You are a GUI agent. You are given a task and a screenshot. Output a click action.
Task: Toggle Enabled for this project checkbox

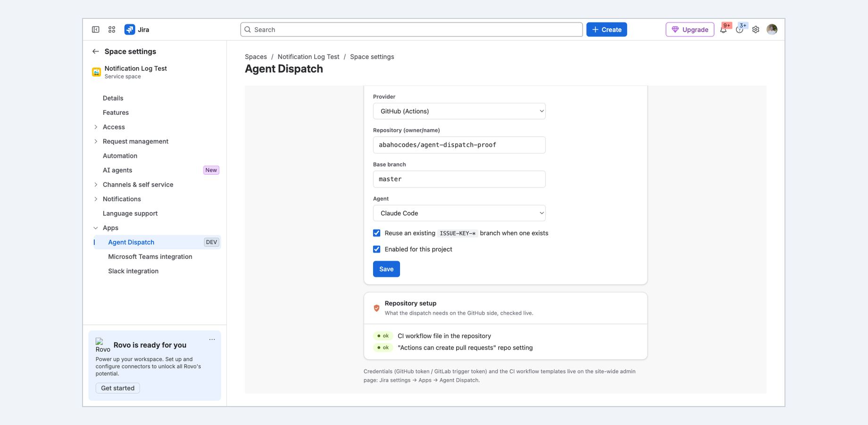pyautogui.click(x=376, y=249)
